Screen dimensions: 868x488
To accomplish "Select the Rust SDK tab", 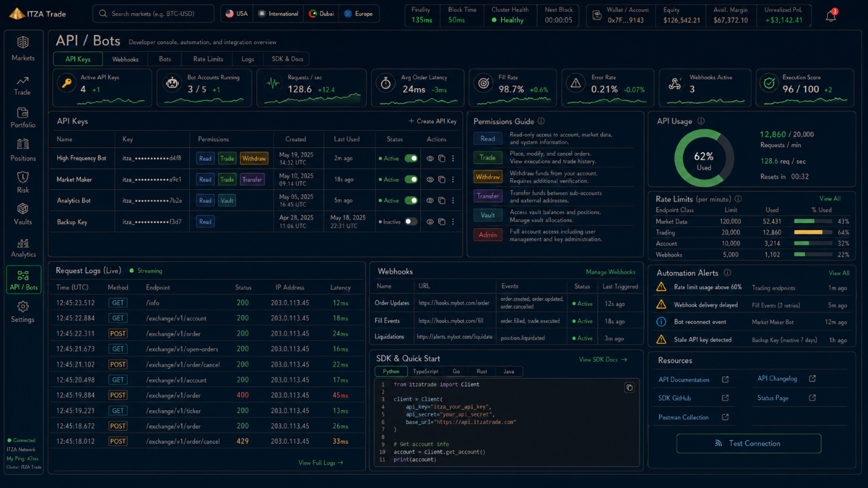I will [481, 371].
